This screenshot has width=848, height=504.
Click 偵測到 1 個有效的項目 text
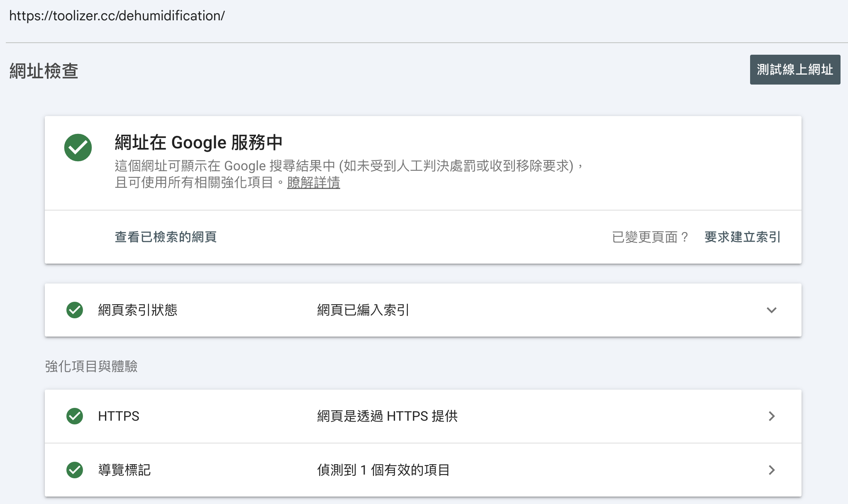click(383, 470)
